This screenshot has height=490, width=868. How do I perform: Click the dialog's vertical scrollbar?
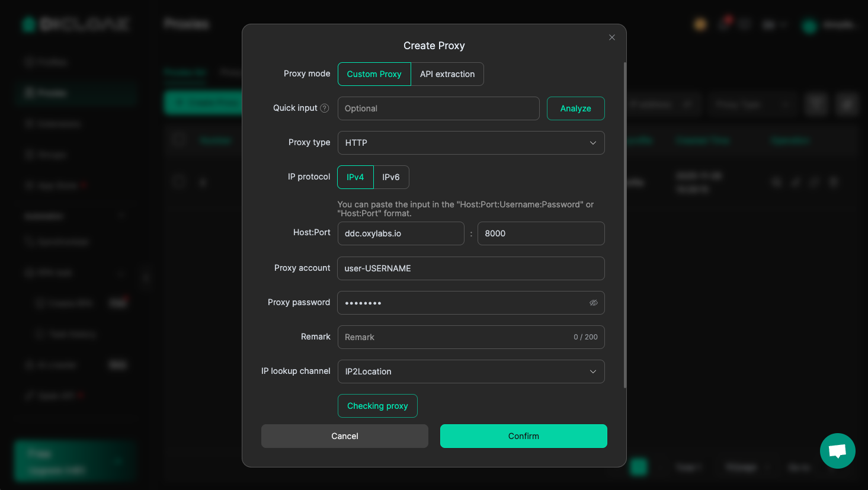624,225
